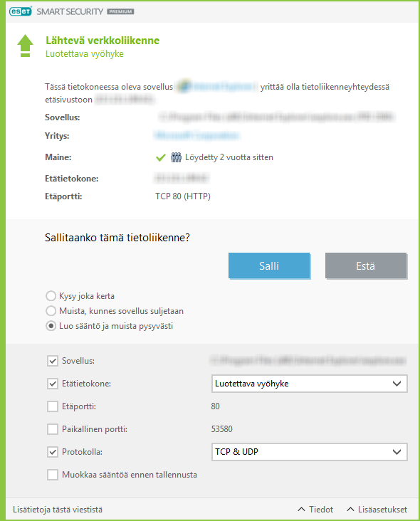The height and width of the screenshot is (521, 420).
Task: Enable the Etäportti checkbox
Action: coord(53,406)
